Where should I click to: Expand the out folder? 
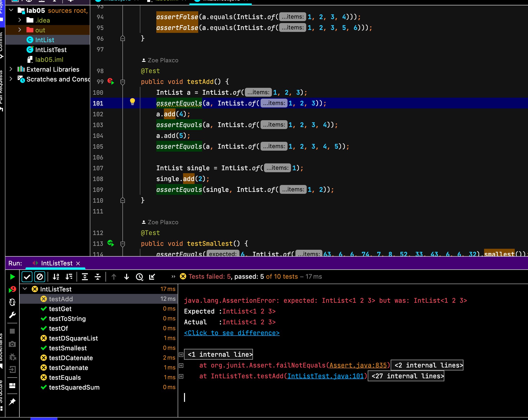[20, 30]
